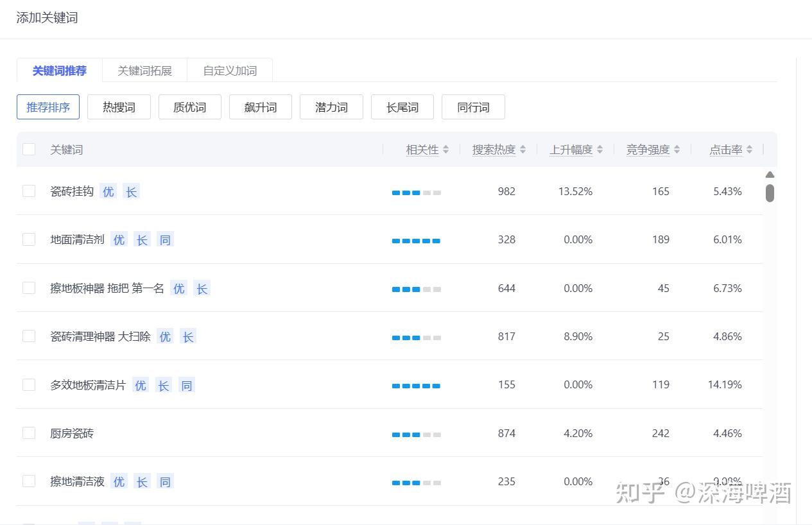
Task: Check the box for 地面清洁剂
Action: click(29, 239)
